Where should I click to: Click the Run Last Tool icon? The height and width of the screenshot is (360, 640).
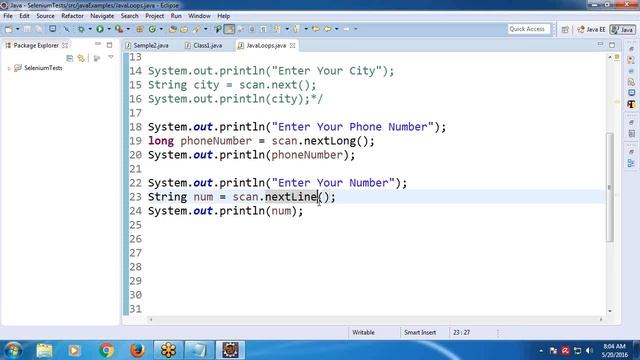[119, 29]
